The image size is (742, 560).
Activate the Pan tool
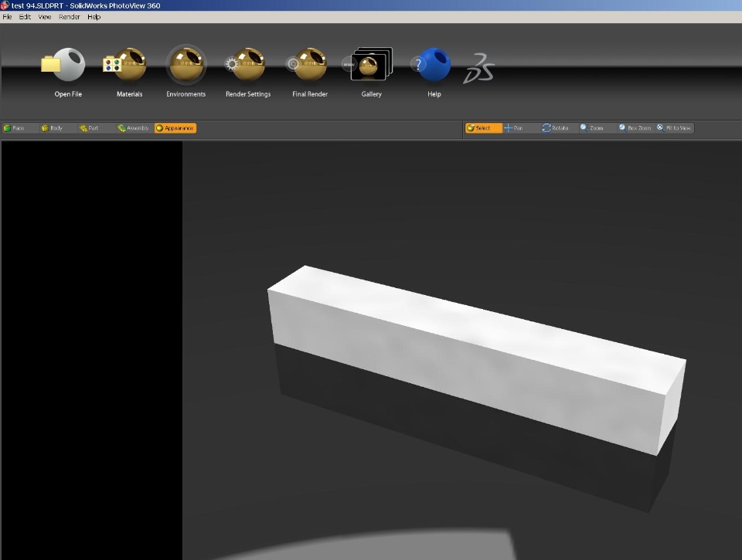[514, 128]
